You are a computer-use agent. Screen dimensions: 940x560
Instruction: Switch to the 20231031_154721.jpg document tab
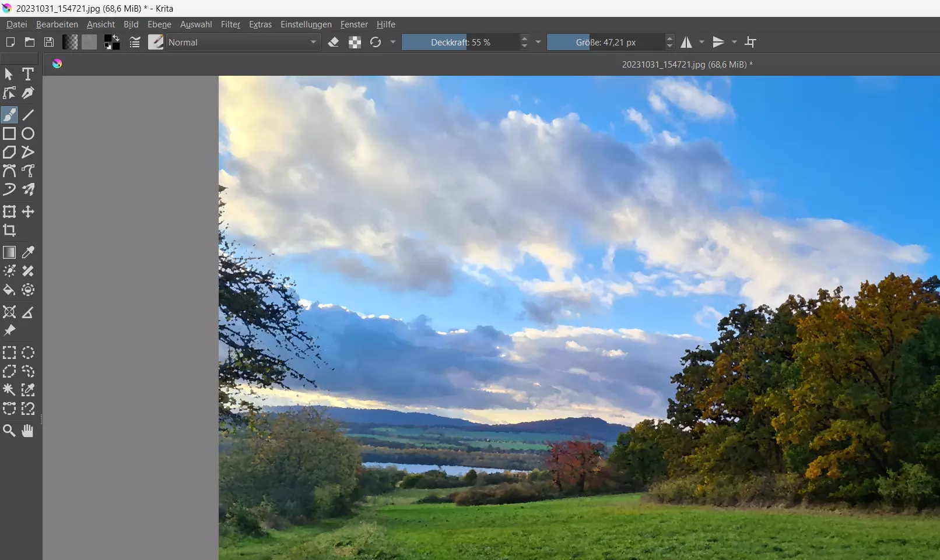[686, 64]
